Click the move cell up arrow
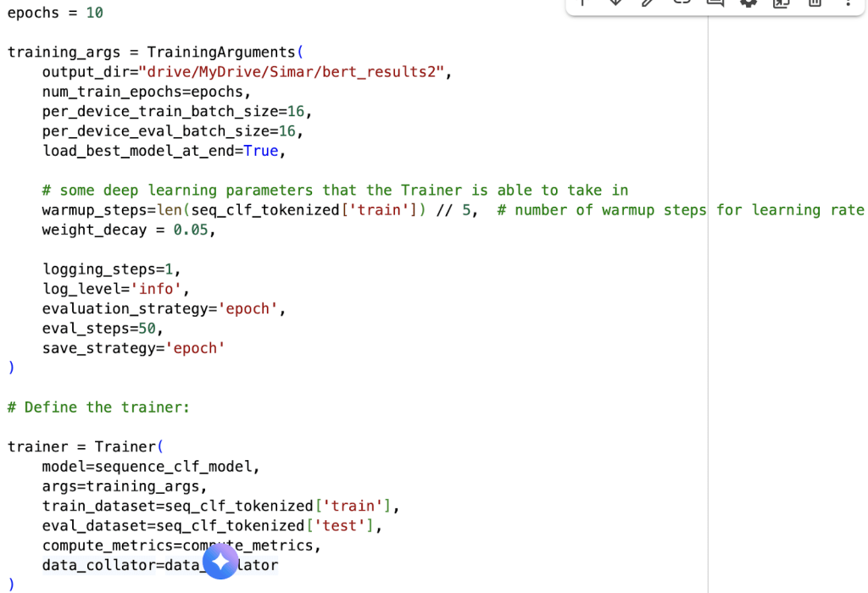The width and height of the screenshot is (868, 593). pos(582,3)
